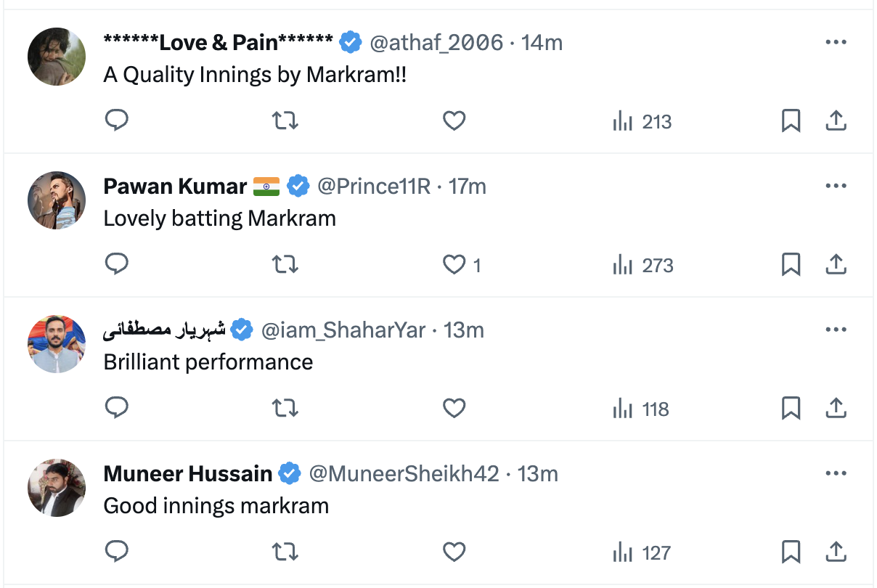Open more options menu on Pawan Kumar's tweet

pos(836,187)
